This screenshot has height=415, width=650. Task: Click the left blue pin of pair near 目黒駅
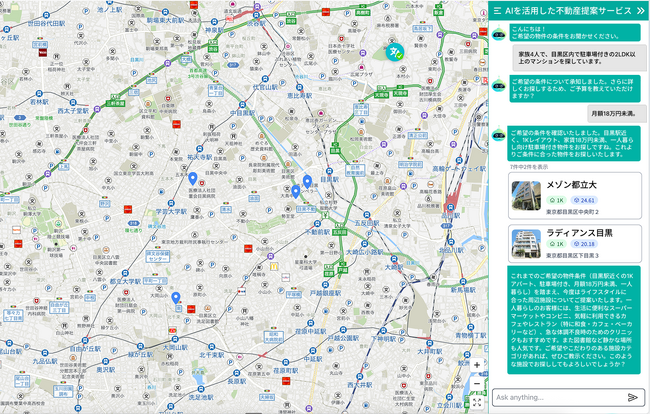(295, 190)
